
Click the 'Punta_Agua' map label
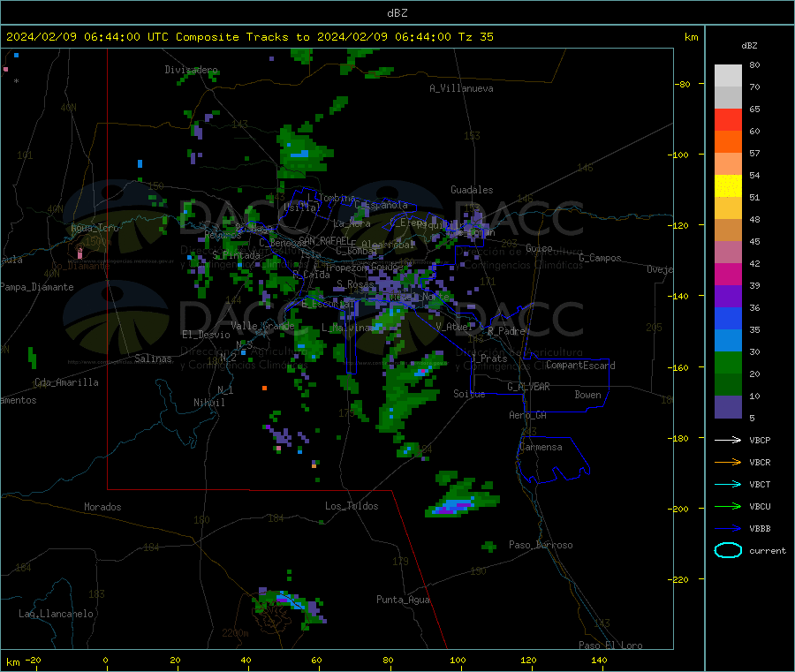pos(403,600)
